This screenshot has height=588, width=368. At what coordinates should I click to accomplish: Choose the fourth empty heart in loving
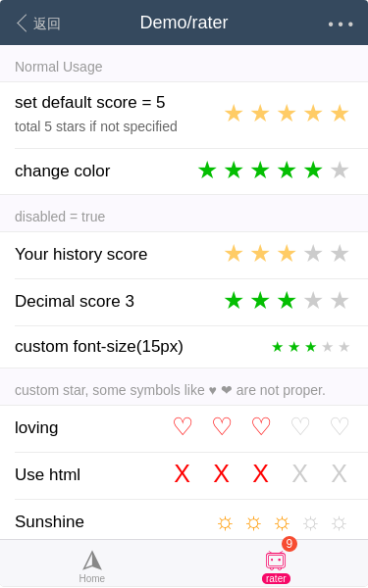[x=300, y=426]
